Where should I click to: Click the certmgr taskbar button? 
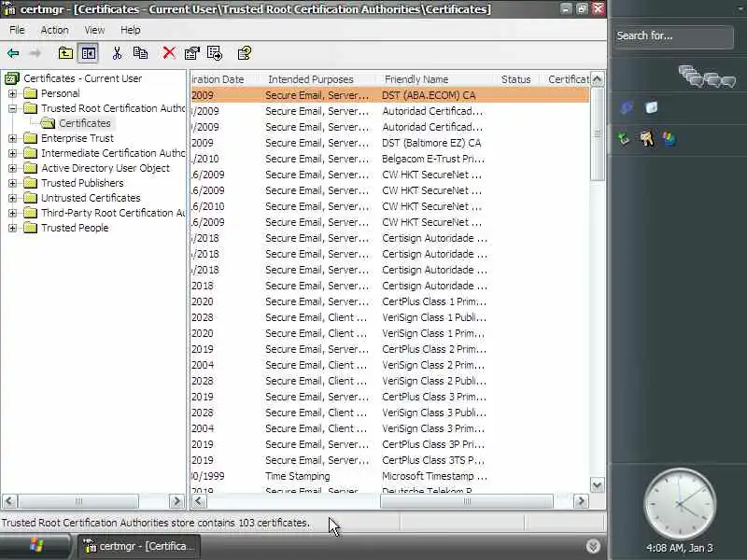pyautogui.click(x=137, y=546)
